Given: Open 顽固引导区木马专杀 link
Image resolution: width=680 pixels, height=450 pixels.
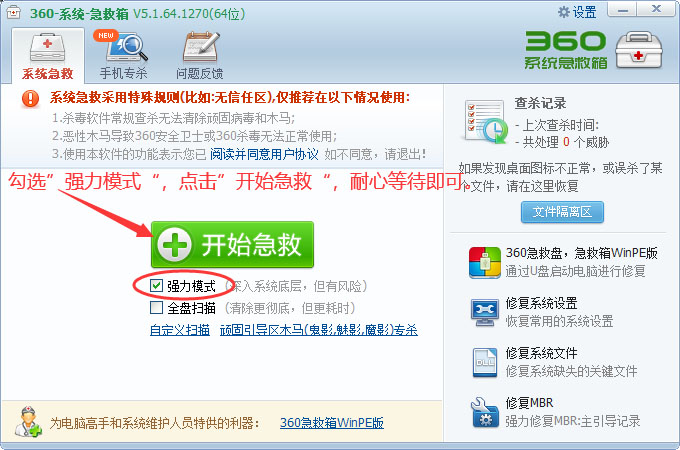Looking at the screenshot, I should [x=319, y=330].
